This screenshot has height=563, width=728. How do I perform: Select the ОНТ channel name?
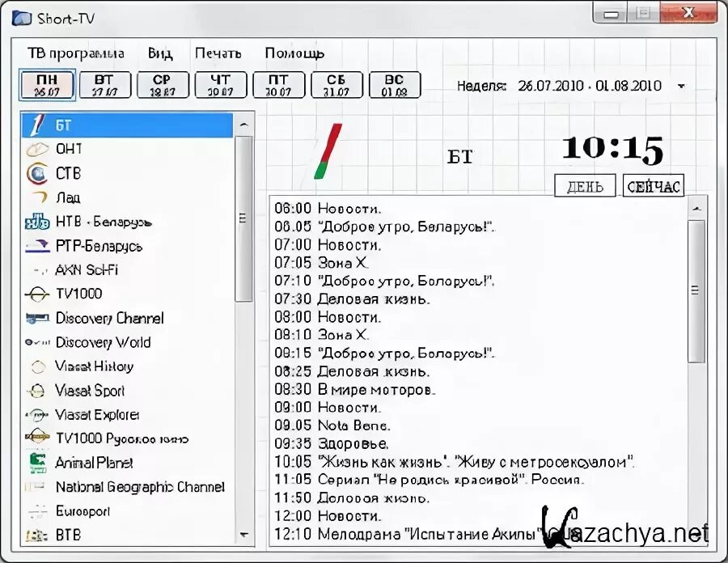[x=69, y=149]
